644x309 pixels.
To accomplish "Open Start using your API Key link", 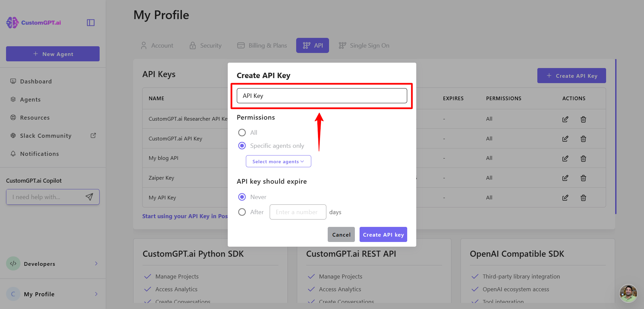I will coord(185,216).
